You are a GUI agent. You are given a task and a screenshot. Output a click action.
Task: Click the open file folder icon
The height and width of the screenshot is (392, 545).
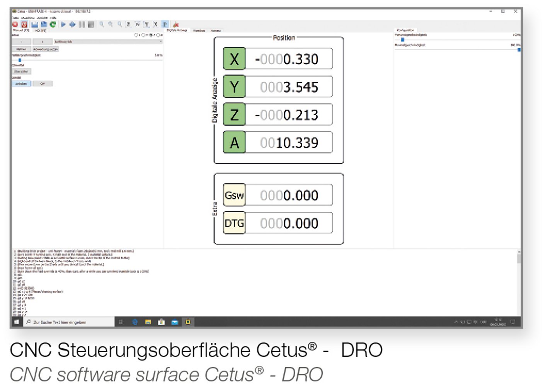pos(44,24)
